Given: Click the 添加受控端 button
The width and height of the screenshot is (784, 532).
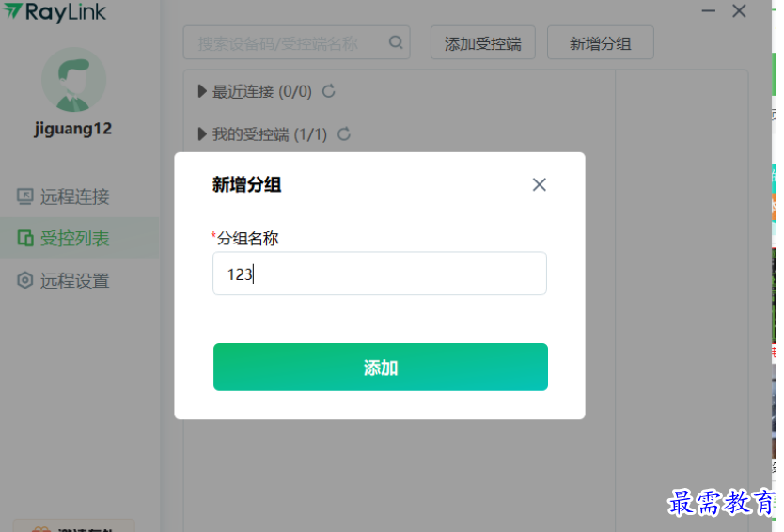Looking at the screenshot, I should [x=482, y=43].
